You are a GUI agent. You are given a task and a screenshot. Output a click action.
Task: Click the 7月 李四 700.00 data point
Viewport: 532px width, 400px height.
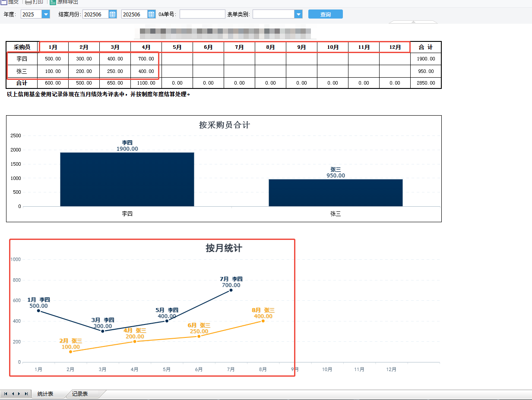tap(231, 290)
